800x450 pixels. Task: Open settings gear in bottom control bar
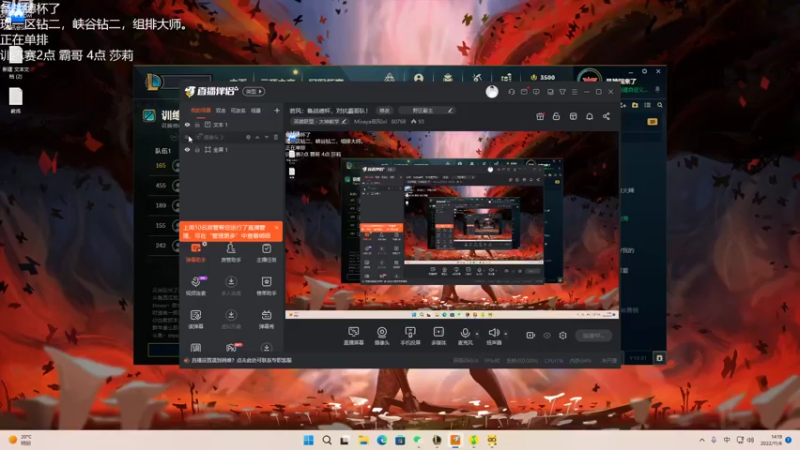(563, 335)
